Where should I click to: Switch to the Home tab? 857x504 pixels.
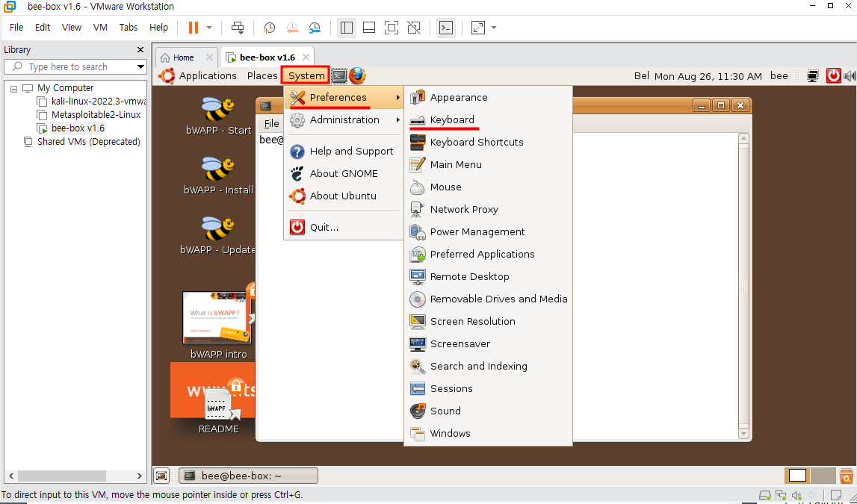point(185,57)
